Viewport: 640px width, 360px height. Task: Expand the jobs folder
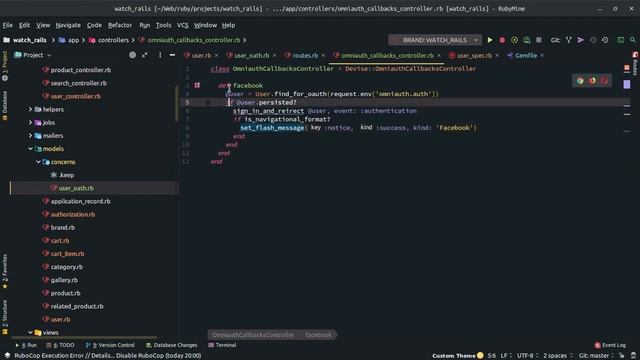tap(30, 122)
